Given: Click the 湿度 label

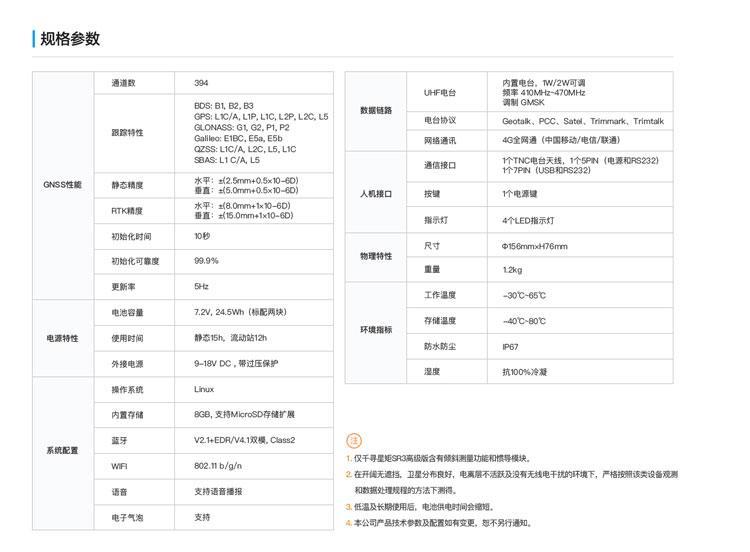Looking at the screenshot, I should coord(431,372).
